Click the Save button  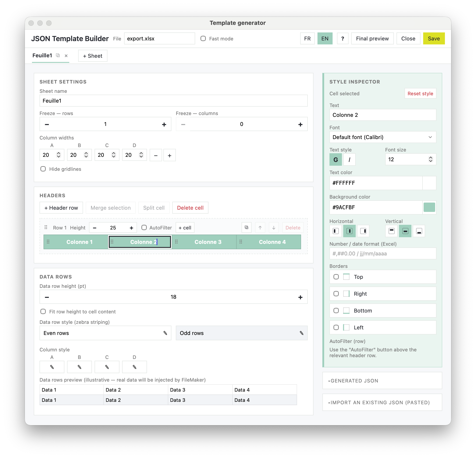[x=434, y=39]
